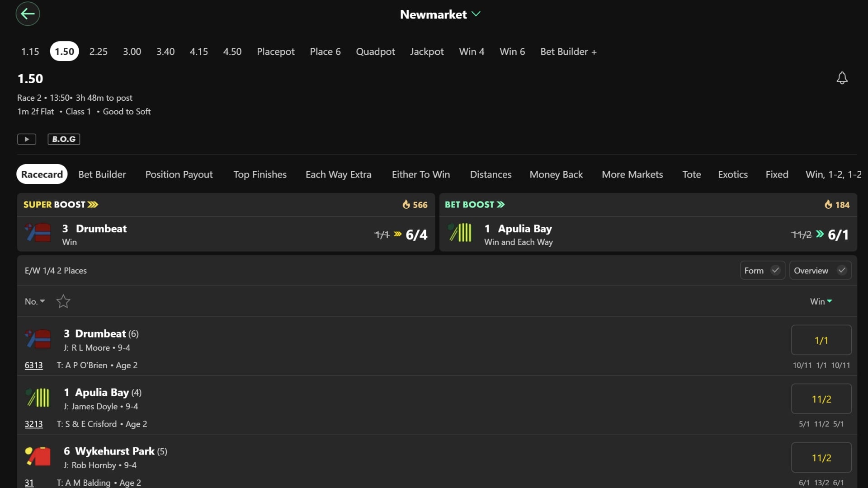The width and height of the screenshot is (868, 488).
Task: Open the More Markets tab
Action: click(x=632, y=174)
